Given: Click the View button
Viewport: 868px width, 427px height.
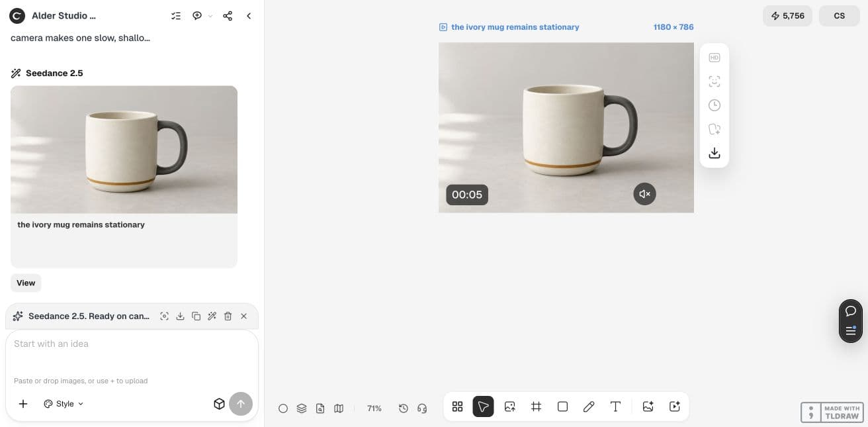Looking at the screenshot, I should (x=26, y=283).
